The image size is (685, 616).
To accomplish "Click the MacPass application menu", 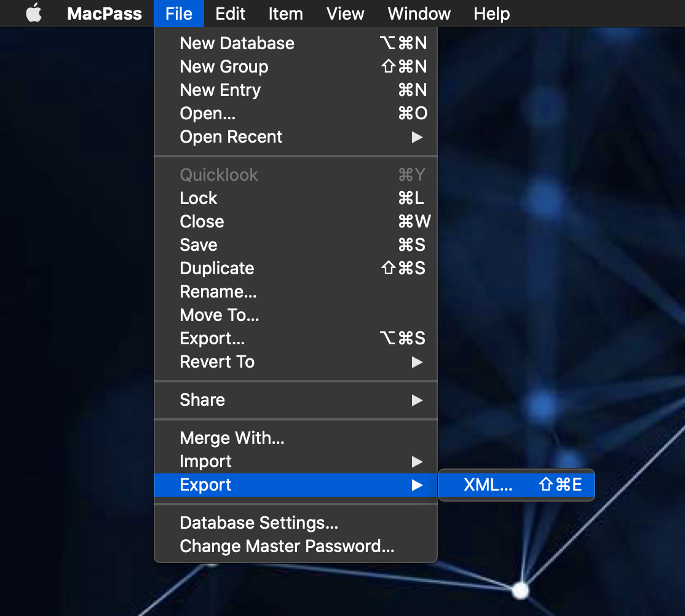I will pos(105,14).
